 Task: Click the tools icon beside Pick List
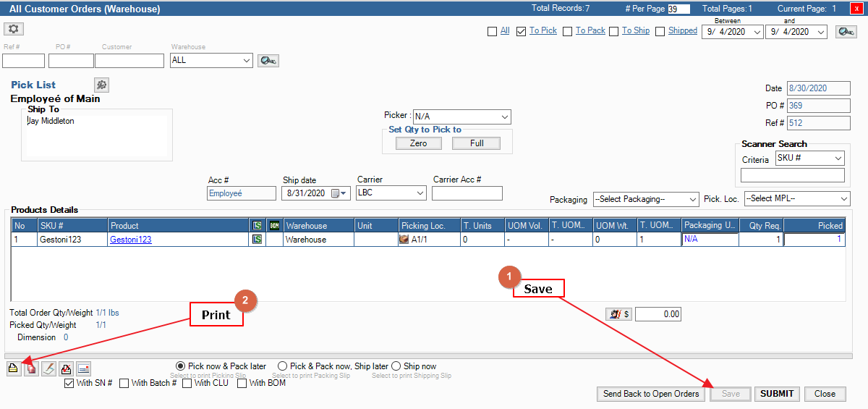101,85
